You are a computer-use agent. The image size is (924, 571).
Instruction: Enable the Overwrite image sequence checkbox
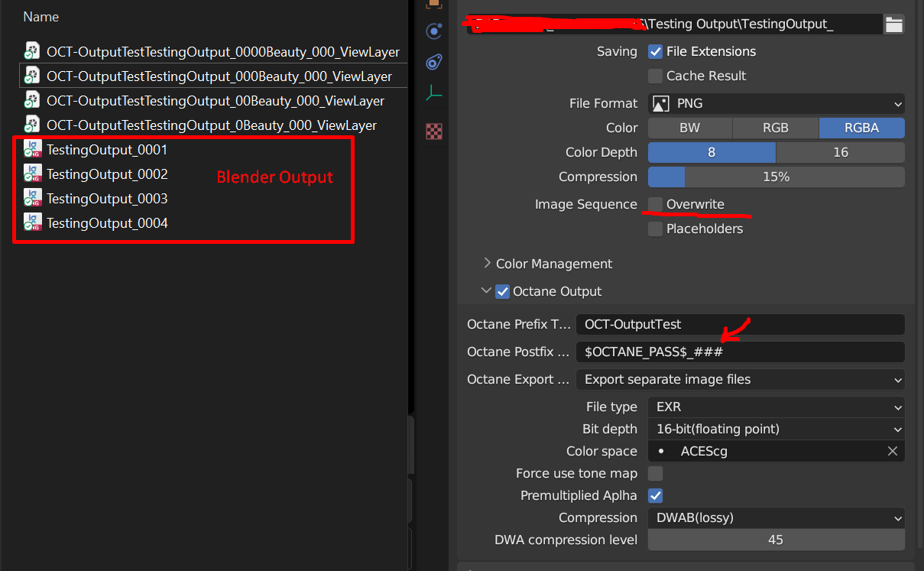(x=655, y=204)
